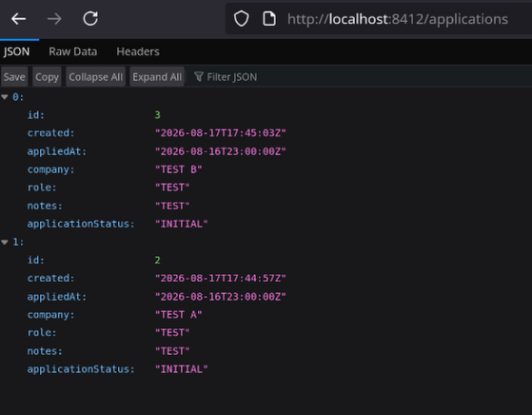The height and width of the screenshot is (415, 532).
Task: Select the notes value "TEST" in item 0
Action: coord(172,206)
